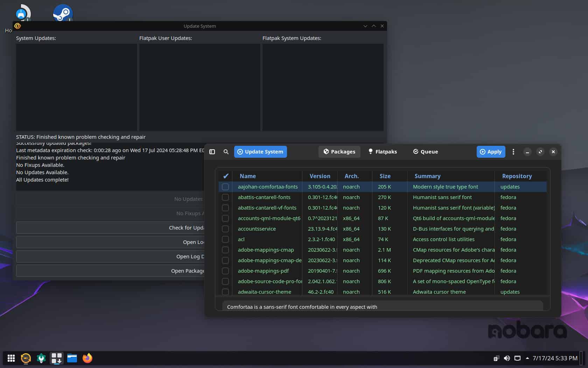The image size is (588, 368).
Task: Open the package search magnifier
Action: [226, 152]
